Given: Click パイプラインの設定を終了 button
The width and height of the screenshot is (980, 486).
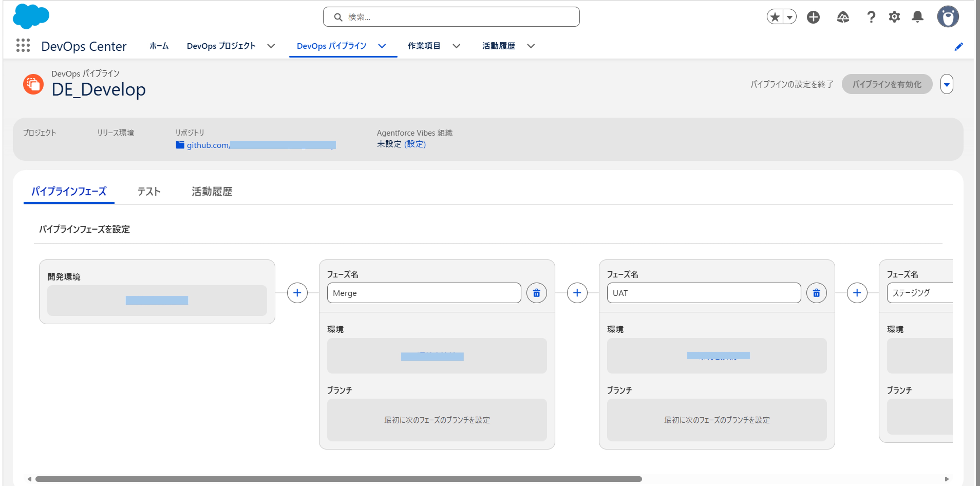Looking at the screenshot, I should point(792,84).
